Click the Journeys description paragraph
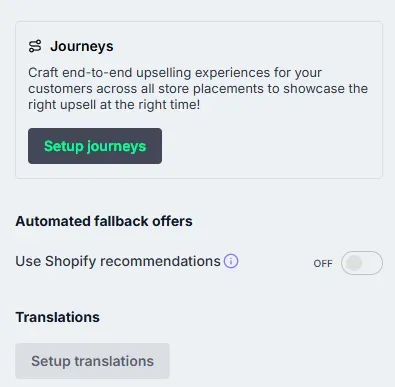 click(198, 89)
